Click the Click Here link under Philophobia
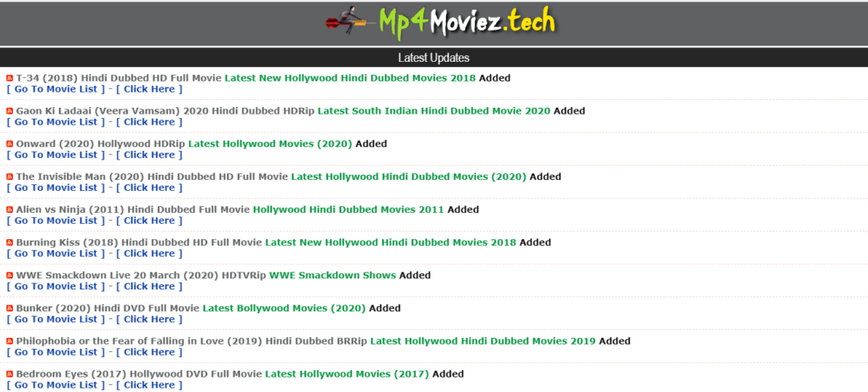868x392 pixels. click(x=149, y=352)
